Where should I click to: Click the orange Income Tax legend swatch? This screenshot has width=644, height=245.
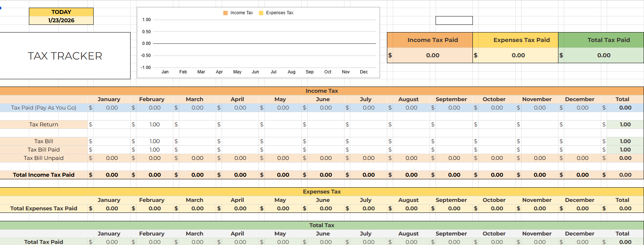225,13
